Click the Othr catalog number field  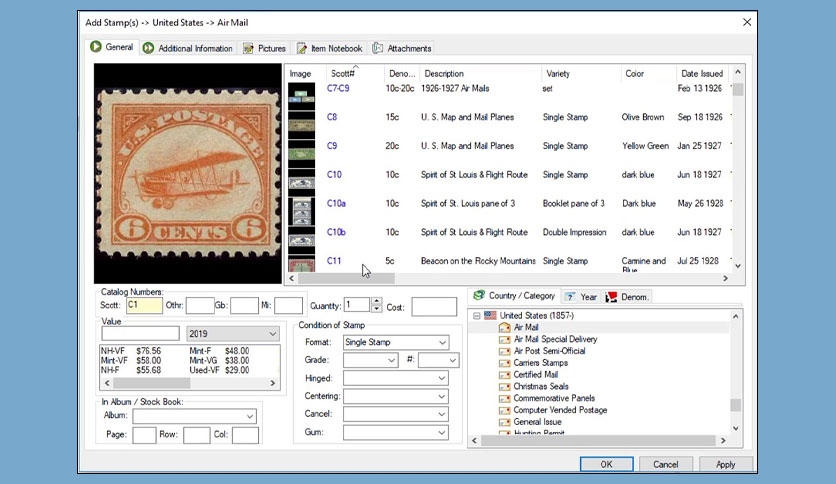(200, 305)
